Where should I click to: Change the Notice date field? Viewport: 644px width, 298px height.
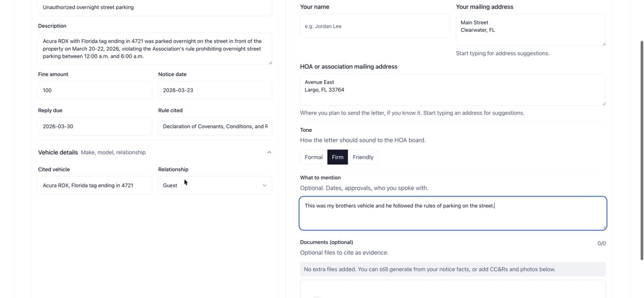215,90
